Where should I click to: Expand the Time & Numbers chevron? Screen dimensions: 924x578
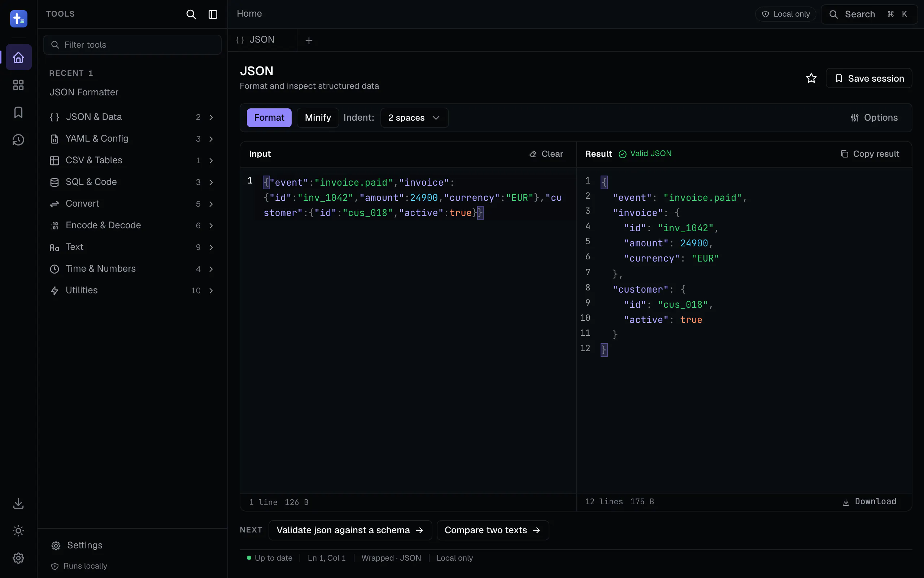pos(211,269)
